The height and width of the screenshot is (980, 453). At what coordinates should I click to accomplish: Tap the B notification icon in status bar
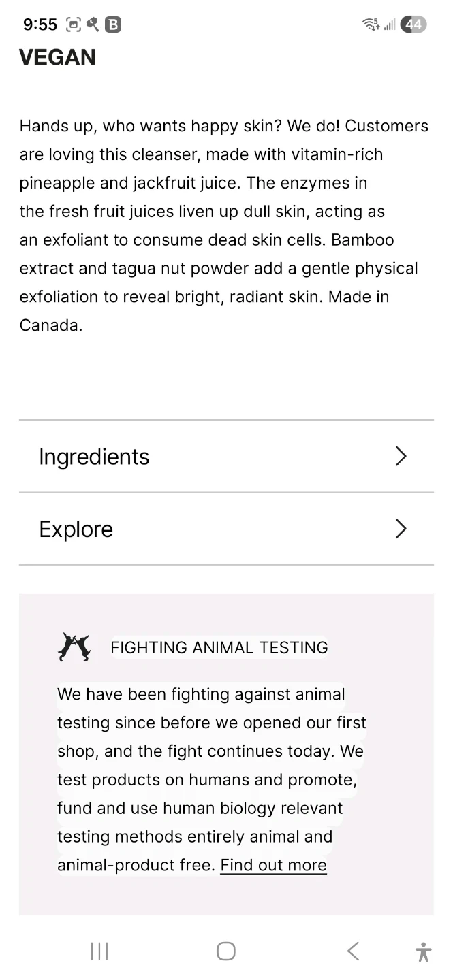click(113, 25)
